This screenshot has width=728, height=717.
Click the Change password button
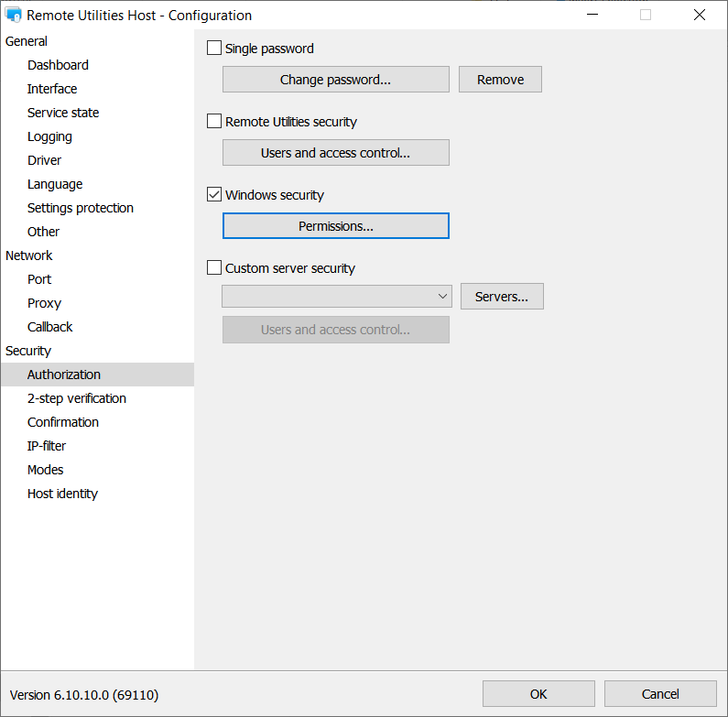tap(335, 80)
